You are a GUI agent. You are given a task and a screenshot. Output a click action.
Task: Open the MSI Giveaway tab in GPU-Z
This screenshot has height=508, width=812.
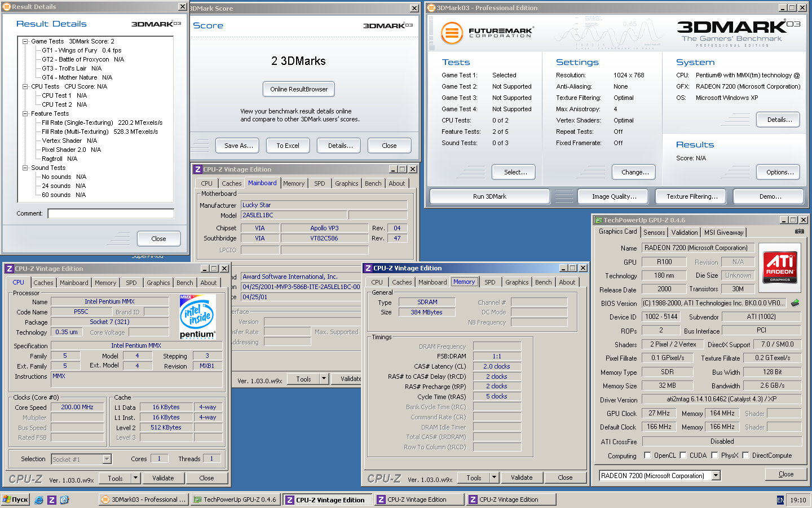coord(723,233)
